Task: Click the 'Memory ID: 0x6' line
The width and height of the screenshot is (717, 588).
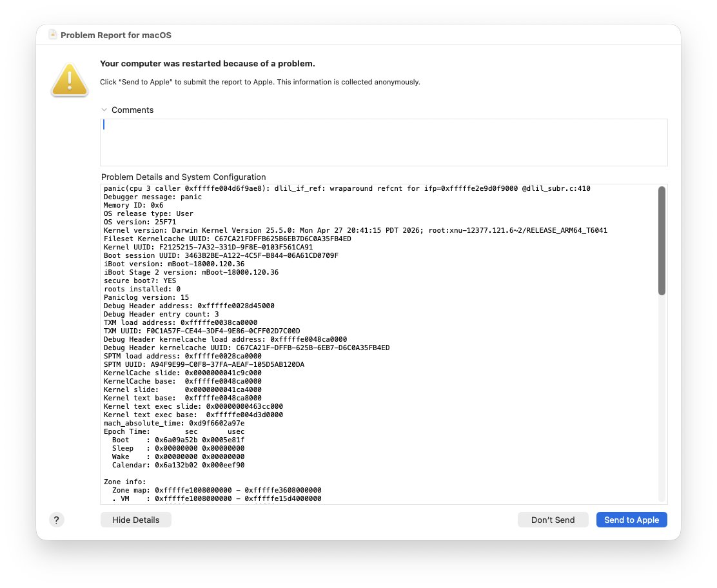Action: 133,205
